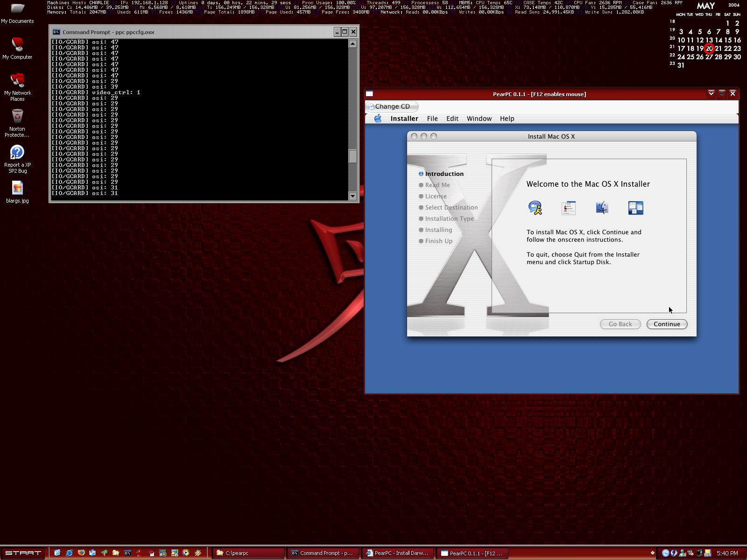Launch Internet Explorer from the quick launch bar
The height and width of the screenshot is (560, 747).
tap(69, 553)
